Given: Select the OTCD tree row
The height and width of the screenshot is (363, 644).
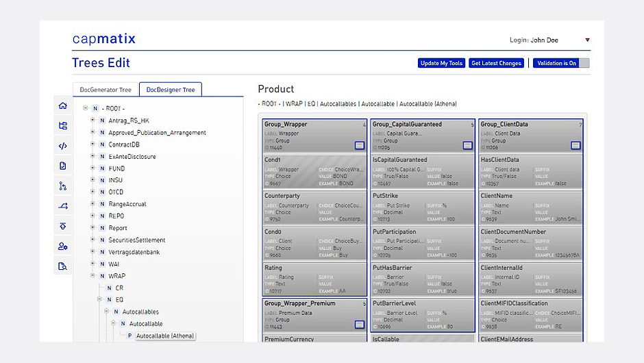Looking at the screenshot, I should point(116,192).
